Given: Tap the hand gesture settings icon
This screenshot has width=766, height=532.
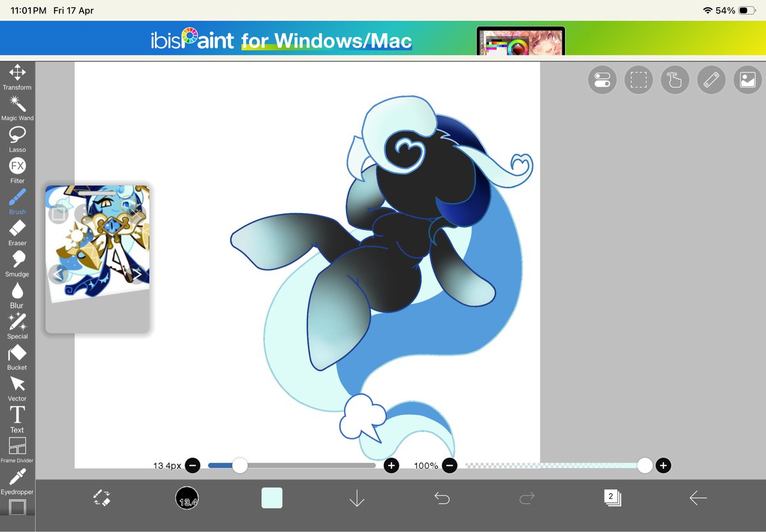Looking at the screenshot, I should 675,80.
